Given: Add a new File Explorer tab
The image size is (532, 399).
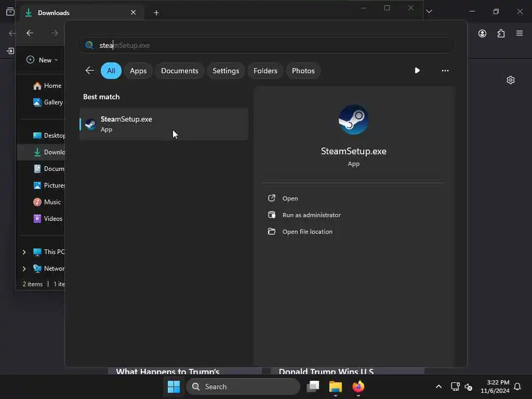Looking at the screenshot, I should point(156,13).
